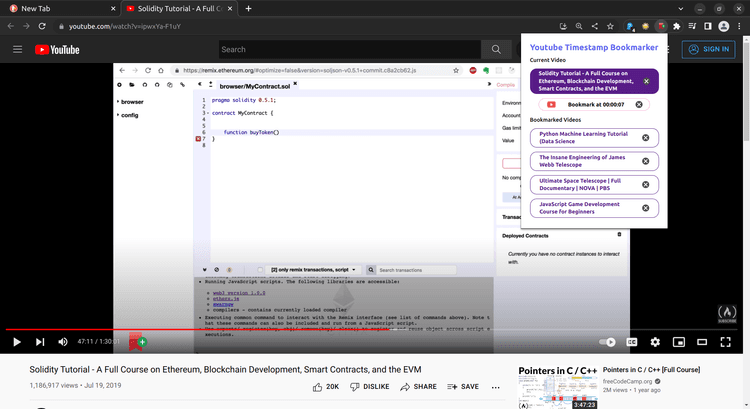Install or download the page icon
The image size is (750, 409).
click(563, 26)
